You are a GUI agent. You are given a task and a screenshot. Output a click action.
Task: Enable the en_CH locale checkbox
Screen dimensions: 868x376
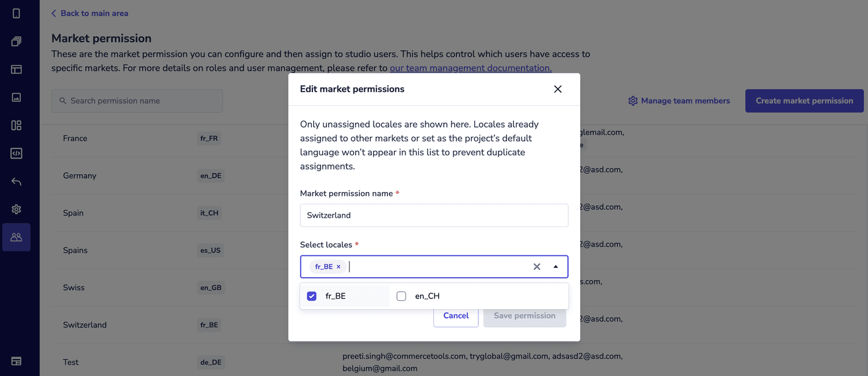[401, 296]
